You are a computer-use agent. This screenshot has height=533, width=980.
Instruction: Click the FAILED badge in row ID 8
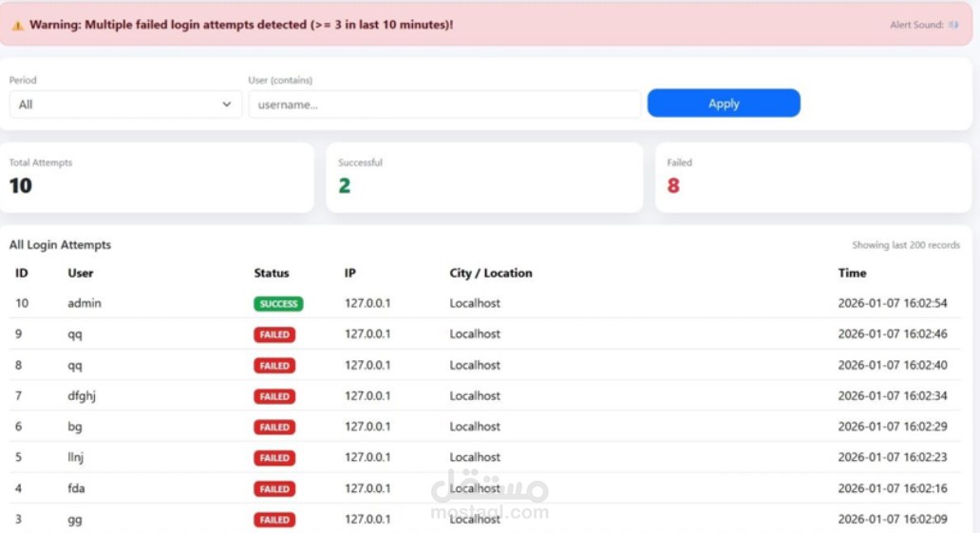click(x=274, y=366)
